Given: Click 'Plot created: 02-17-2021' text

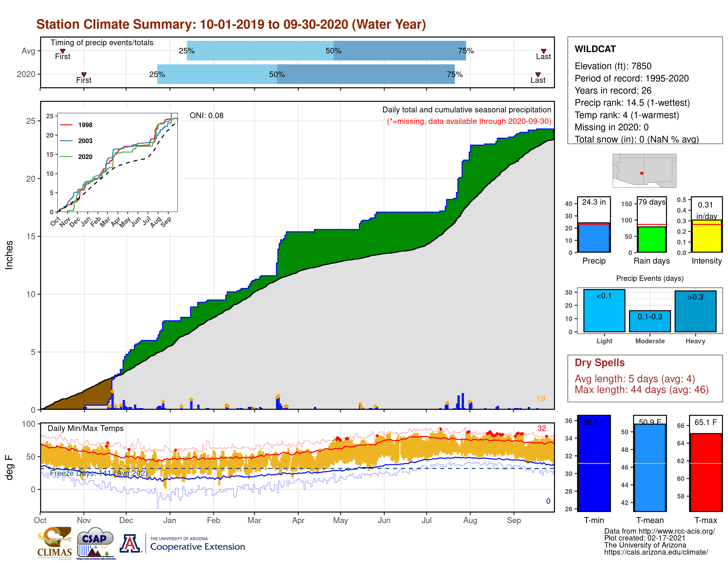Looking at the screenshot, I should click(x=645, y=538).
